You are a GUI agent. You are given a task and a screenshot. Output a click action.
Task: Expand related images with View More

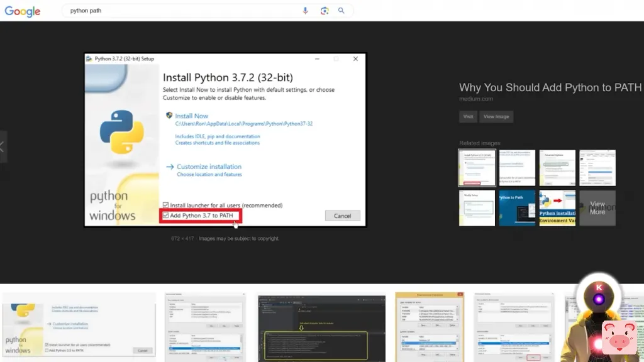click(597, 208)
